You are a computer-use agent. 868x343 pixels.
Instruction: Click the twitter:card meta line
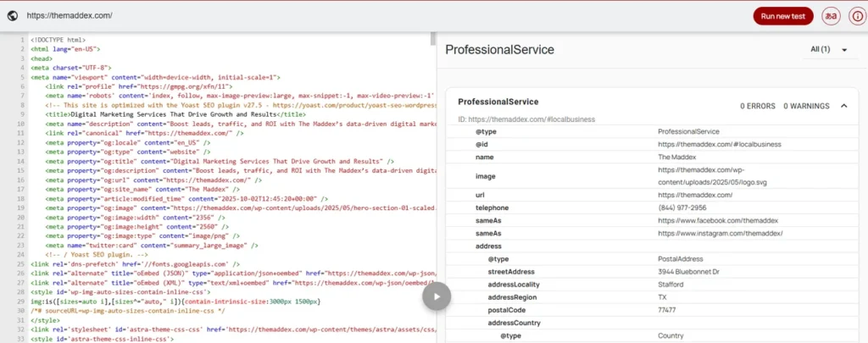tap(153, 245)
